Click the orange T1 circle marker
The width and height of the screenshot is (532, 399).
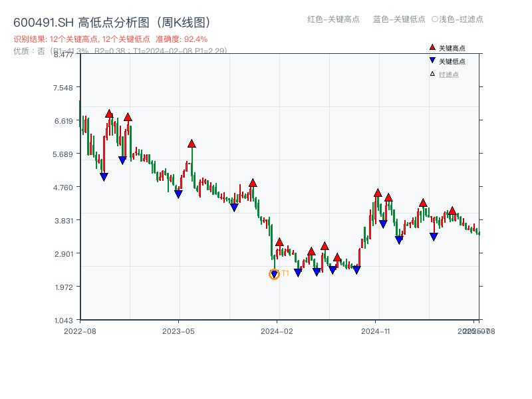point(274,274)
